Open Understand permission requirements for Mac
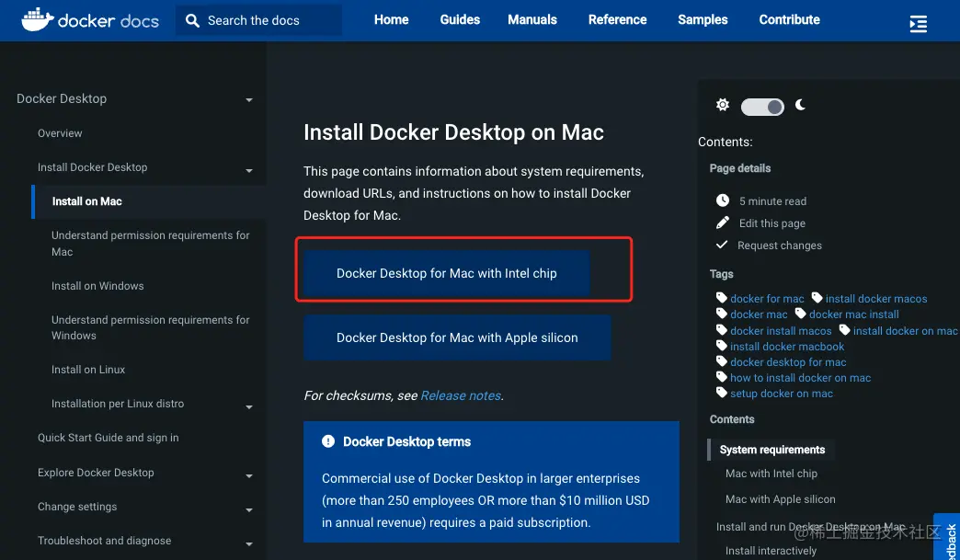960x560 pixels. tap(150, 243)
